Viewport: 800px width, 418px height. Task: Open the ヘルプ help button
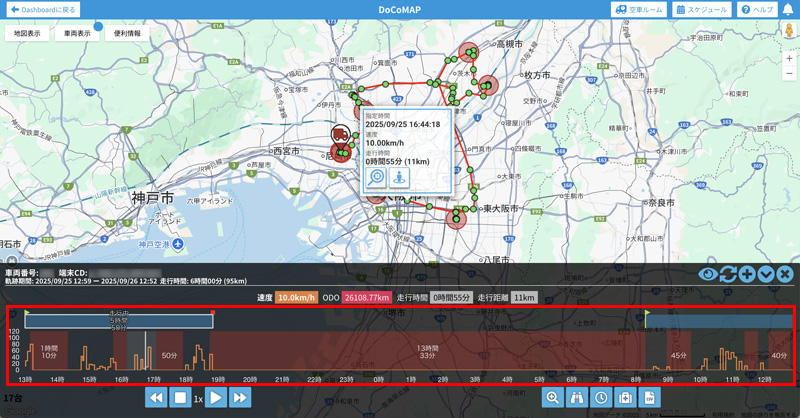[x=757, y=10]
